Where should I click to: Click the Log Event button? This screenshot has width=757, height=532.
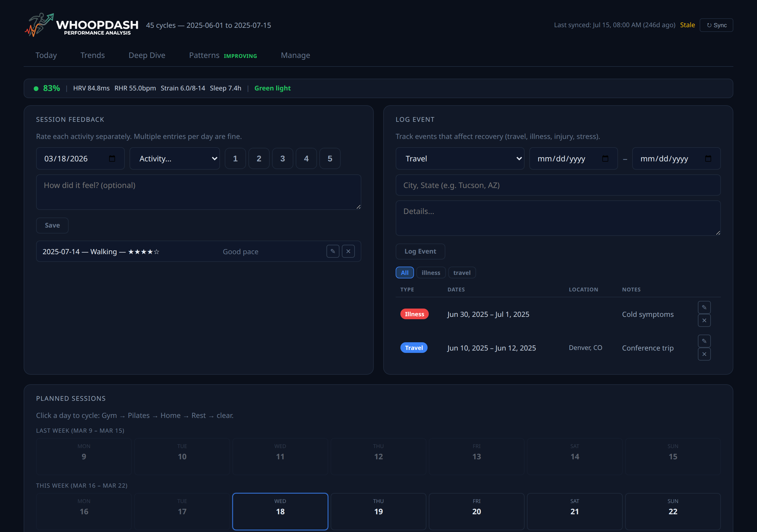pyautogui.click(x=420, y=251)
